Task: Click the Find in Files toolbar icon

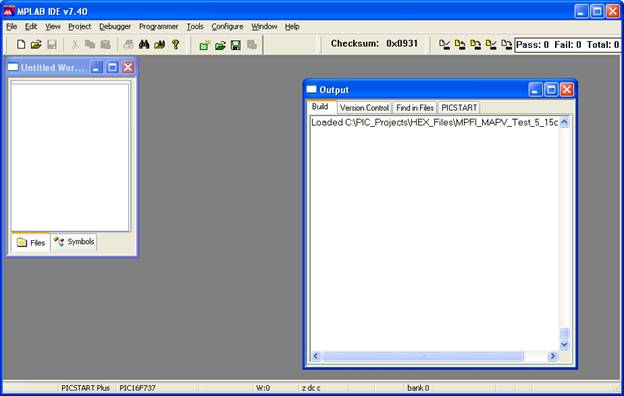Action: [160, 44]
